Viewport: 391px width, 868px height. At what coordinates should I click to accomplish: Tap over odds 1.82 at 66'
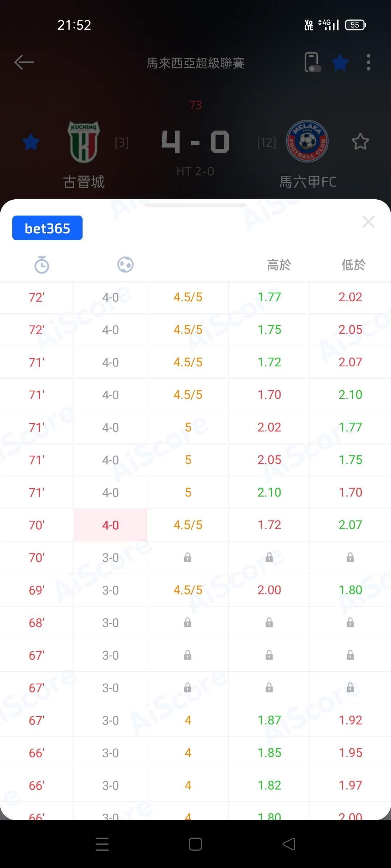pyautogui.click(x=269, y=785)
